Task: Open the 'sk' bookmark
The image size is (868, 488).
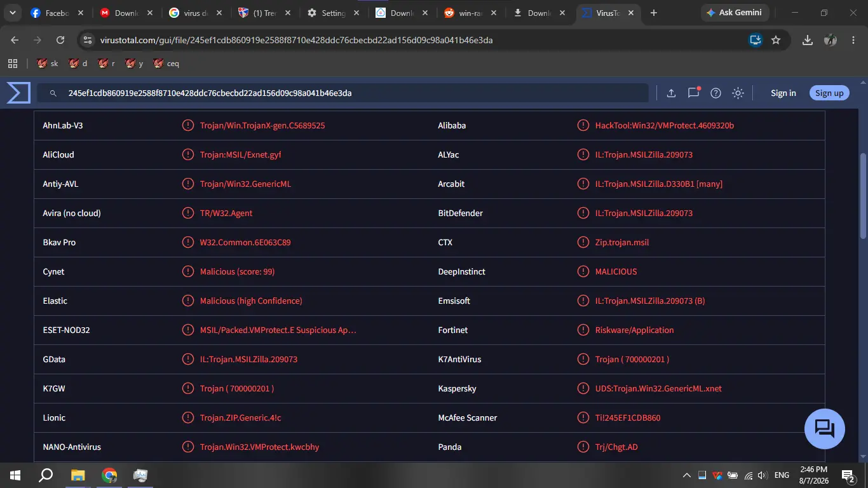Action: (48, 64)
